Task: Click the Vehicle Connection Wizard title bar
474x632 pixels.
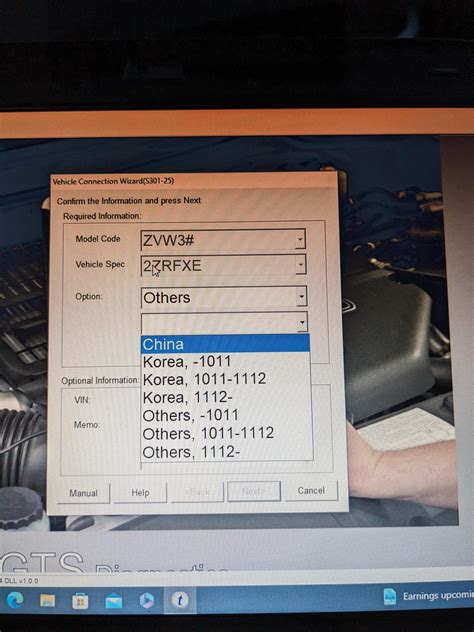Action: tap(193, 181)
